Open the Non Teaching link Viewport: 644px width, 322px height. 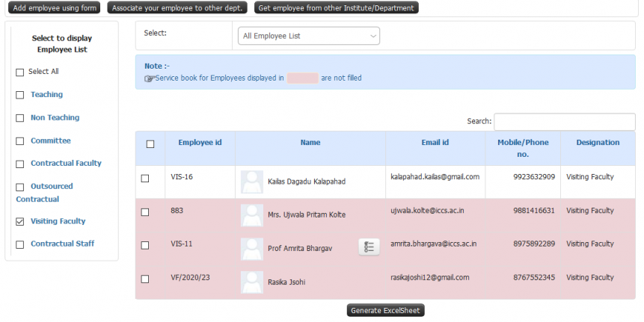tap(55, 117)
